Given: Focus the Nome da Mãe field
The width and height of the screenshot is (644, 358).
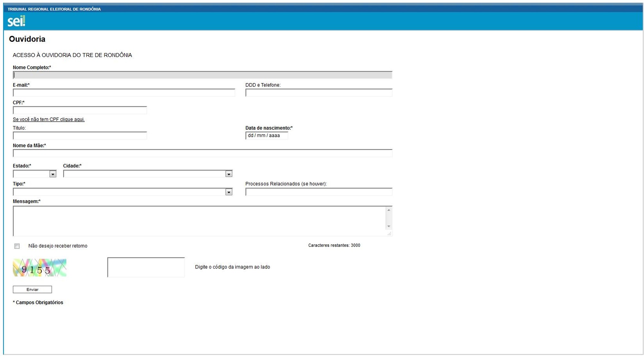Looking at the screenshot, I should [202, 153].
